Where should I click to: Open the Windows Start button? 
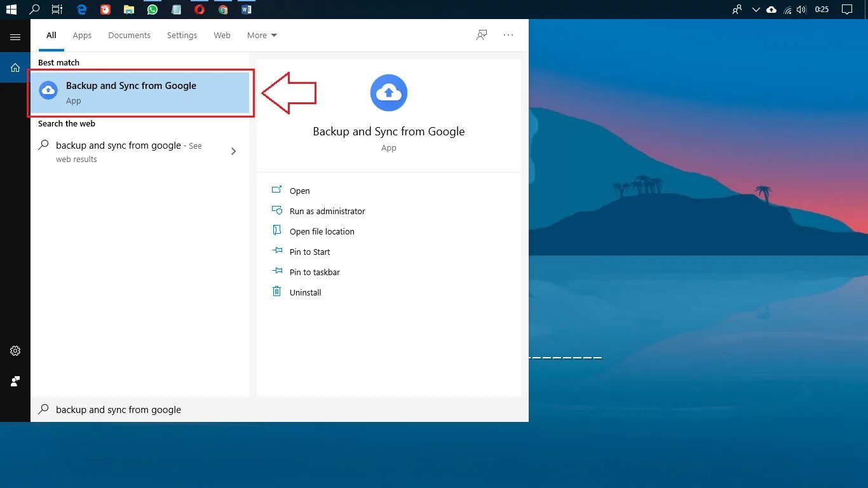click(11, 10)
